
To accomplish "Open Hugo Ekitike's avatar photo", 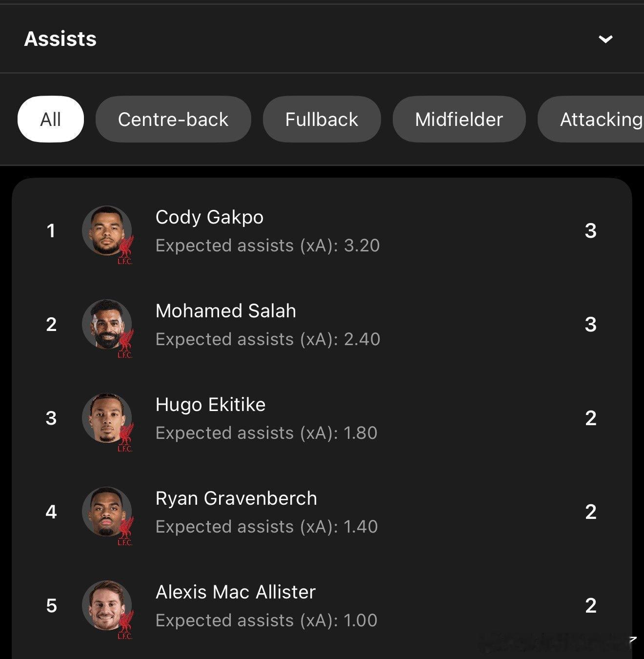I will pos(107,418).
